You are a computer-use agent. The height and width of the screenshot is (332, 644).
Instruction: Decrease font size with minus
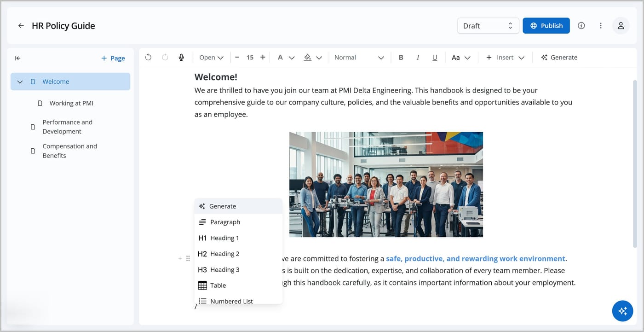coord(237,58)
